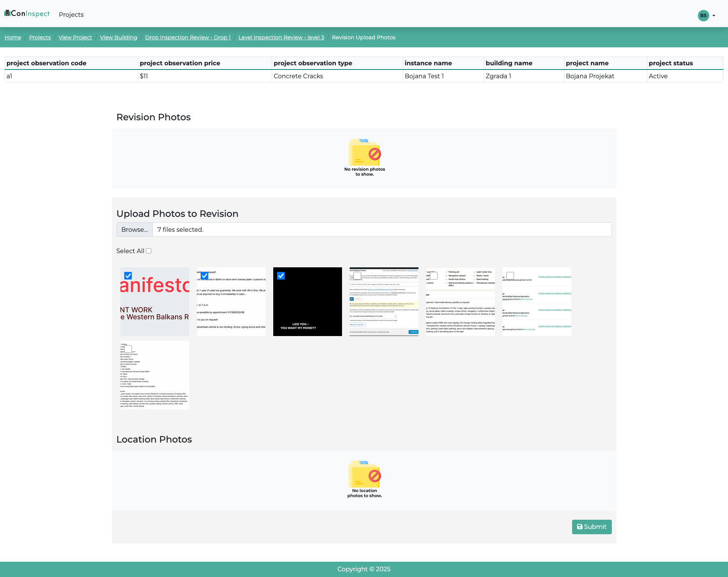Screen dimensions: 728x577
Task: Uncheck the Manifesto image checkbox
Action: tap(128, 276)
